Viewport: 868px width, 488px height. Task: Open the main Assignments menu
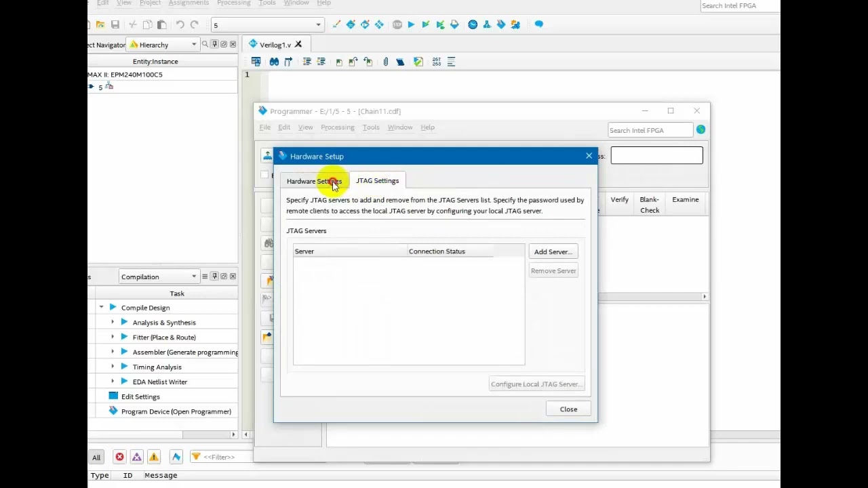[189, 3]
